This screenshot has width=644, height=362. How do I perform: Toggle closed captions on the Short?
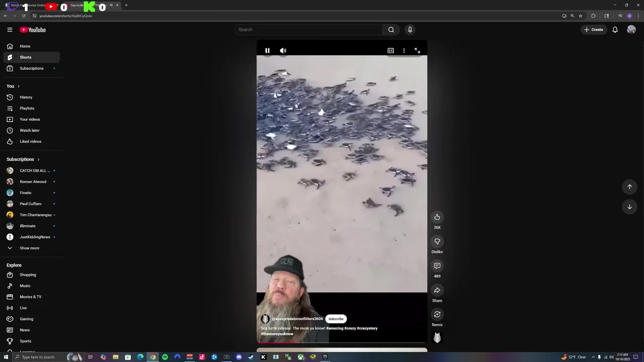tap(390, 50)
